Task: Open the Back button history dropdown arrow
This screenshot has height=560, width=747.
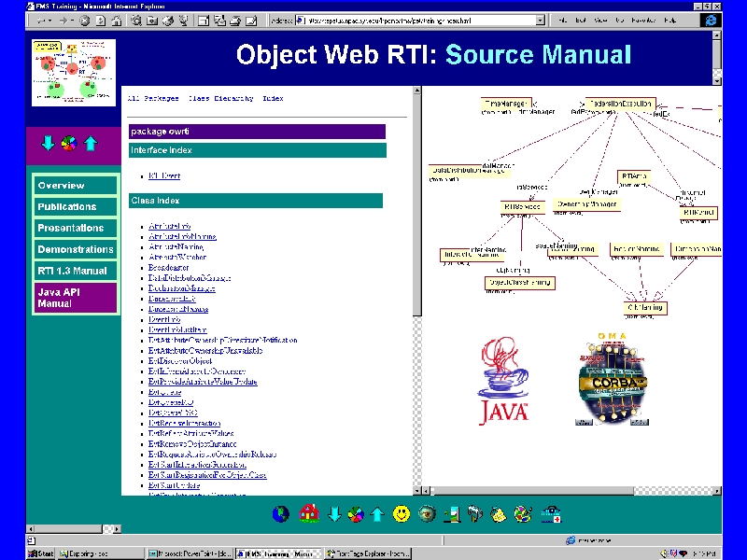Action: [49, 21]
